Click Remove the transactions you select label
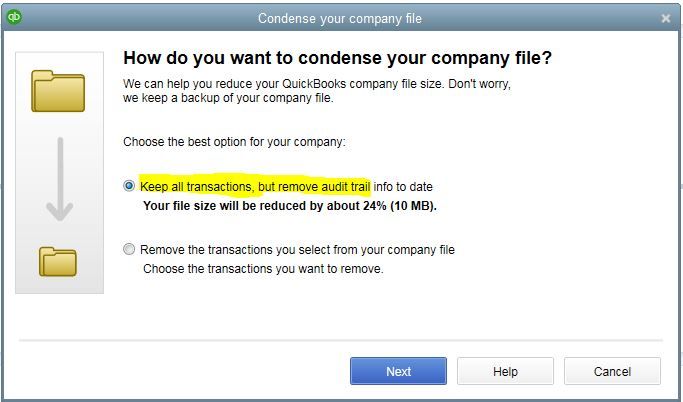Viewport: 683px width, 402px height. pos(297,250)
